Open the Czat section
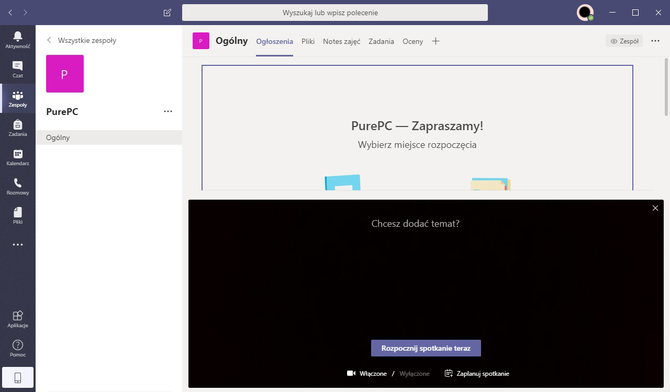The height and width of the screenshot is (392, 670). 18,69
